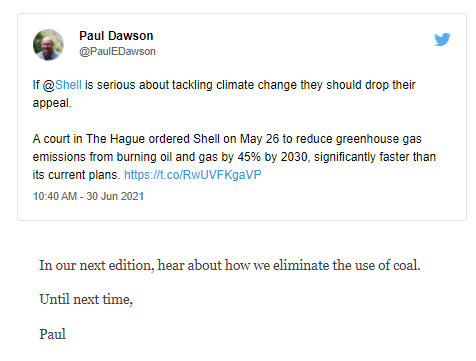Click the 10:40 AM - 30 Jun 2021 timestamp
This screenshot has width=476, height=361.
click(x=88, y=196)
